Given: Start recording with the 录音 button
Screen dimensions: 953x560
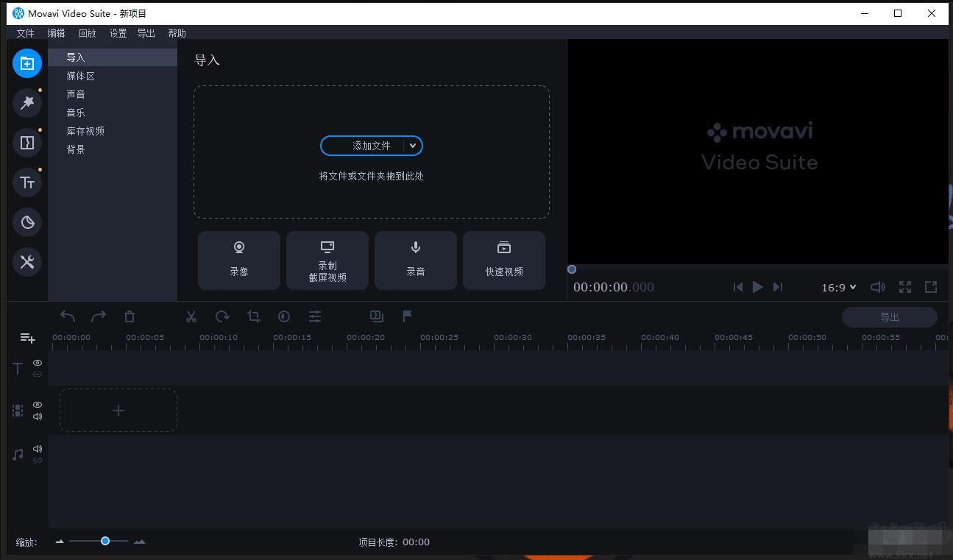Looking at the screenshot, I should click(415, 260).
